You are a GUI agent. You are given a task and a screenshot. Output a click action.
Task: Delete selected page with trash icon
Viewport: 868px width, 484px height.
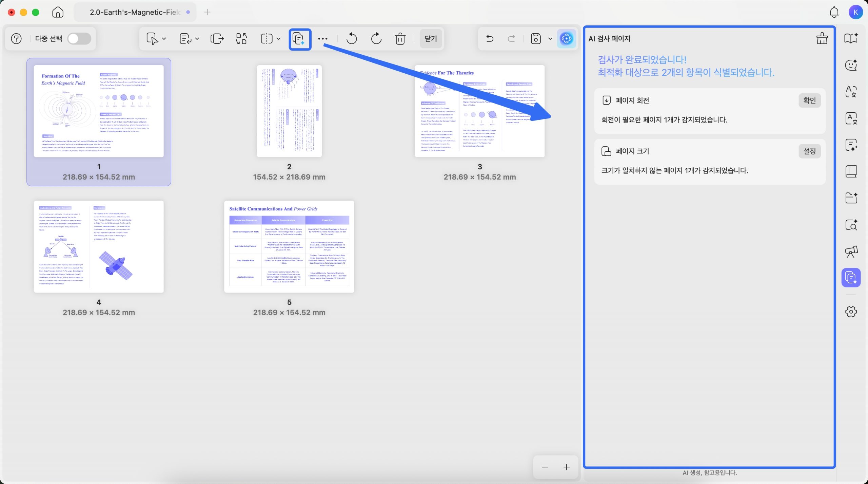coord(400,39)
